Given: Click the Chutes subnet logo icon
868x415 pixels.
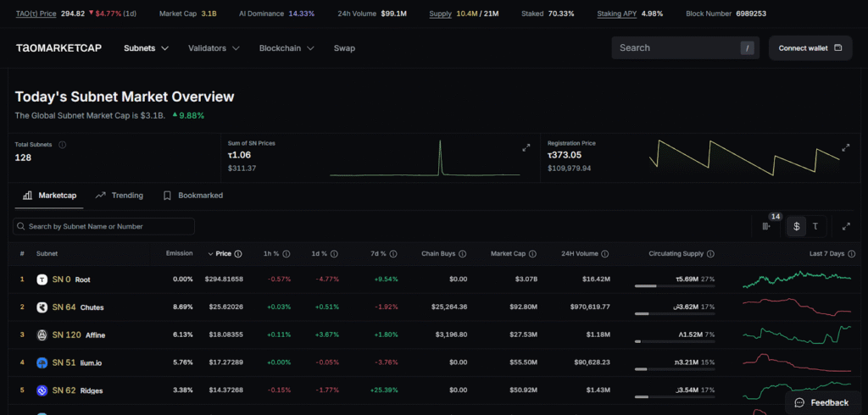Looking at the screenshot, I should point(42,307).
